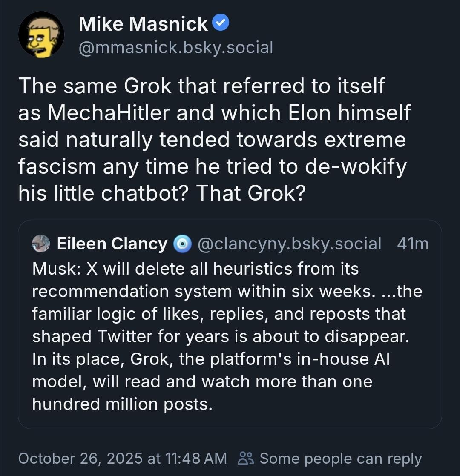Open the @mmasnick.bsky.social handle
This screenshot has height=476, width=460.
coord(176,47)
